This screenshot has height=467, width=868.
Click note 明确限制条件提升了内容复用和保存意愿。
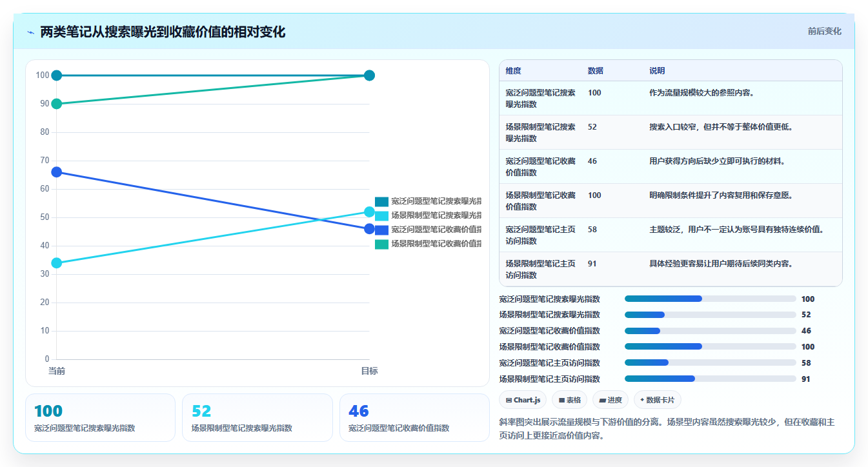[721, 195]
